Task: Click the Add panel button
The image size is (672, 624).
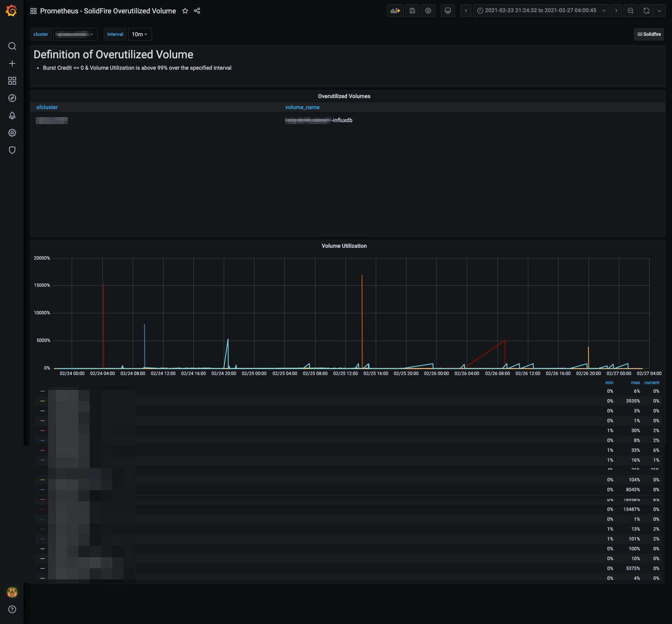Action: pos(395,11)
